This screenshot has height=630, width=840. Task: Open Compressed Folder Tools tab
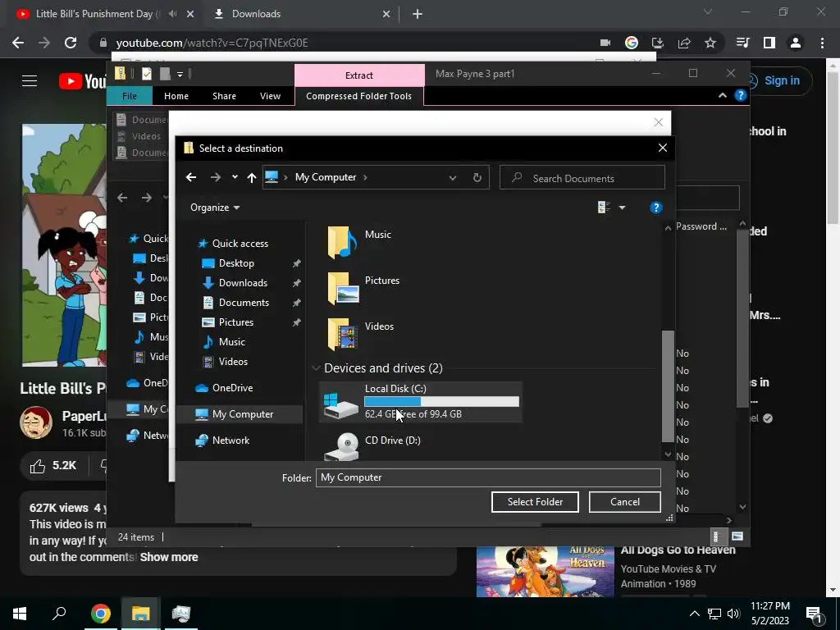tap(359, 96)
